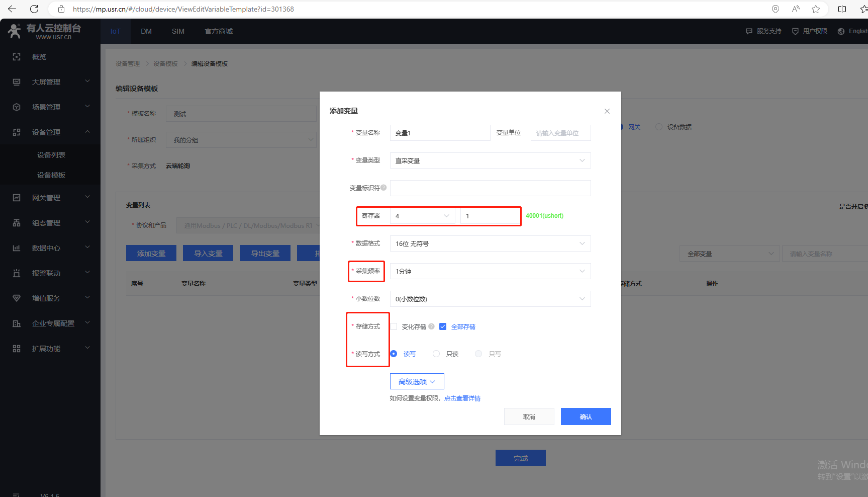Click the 概览 overview sidebar icon
The height and width of the screenshot is (497, 868).
click(17, 57)
